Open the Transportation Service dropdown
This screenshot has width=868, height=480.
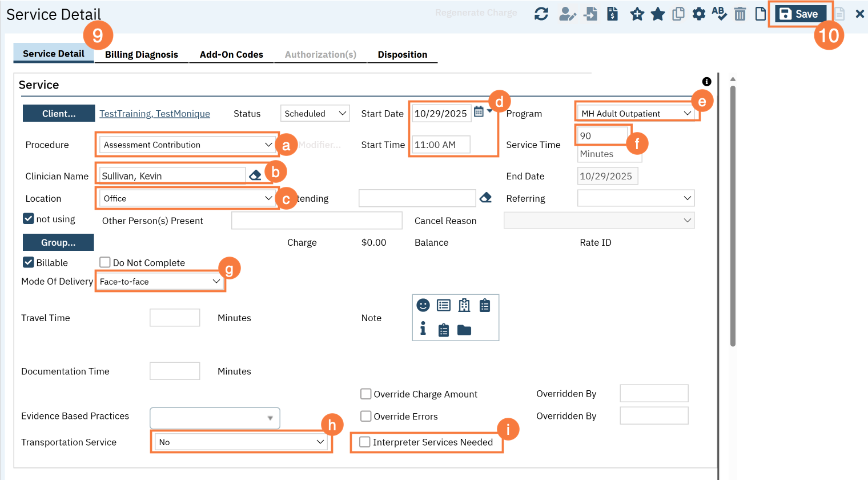[x=241, y=442]
